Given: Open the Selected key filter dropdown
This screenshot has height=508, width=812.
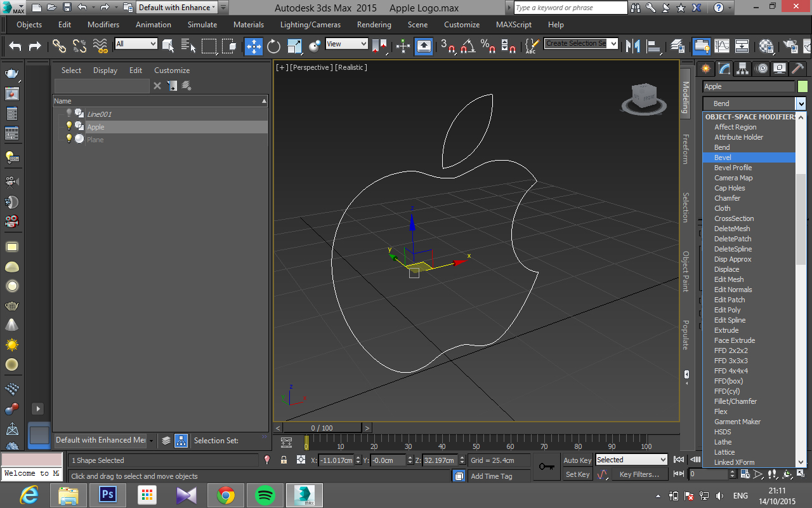Looking at the screenshot, I should coord(631,460).
